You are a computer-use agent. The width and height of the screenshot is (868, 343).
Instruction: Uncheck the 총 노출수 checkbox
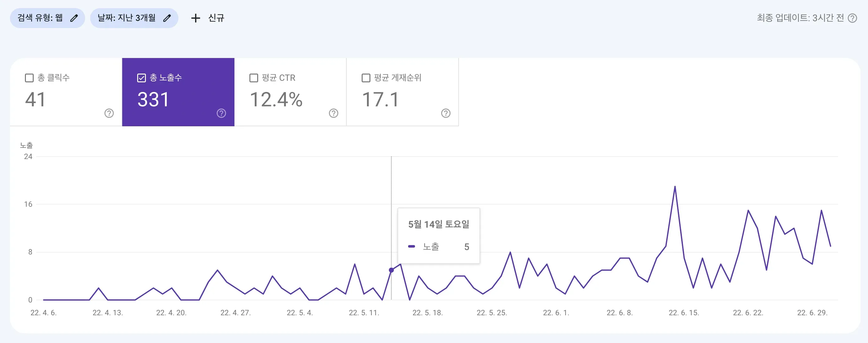click(141, 78)
